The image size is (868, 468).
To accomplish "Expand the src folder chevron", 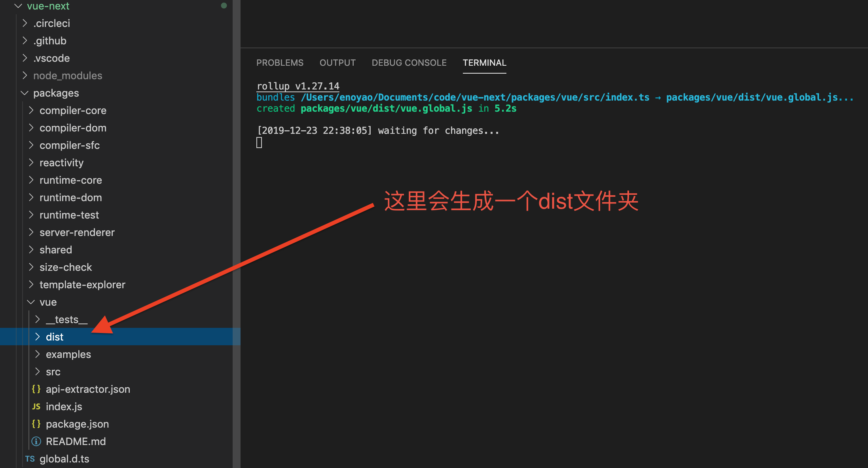I will point(37,372).
